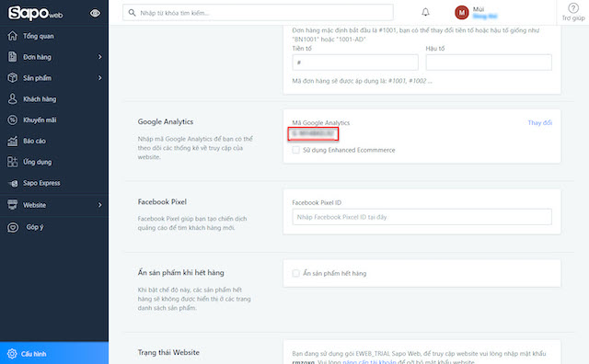Click the Facebook Pixel section heading
The height and width of the screenshot is (364, 589).
pyautogui.click(x=162, y=201)
